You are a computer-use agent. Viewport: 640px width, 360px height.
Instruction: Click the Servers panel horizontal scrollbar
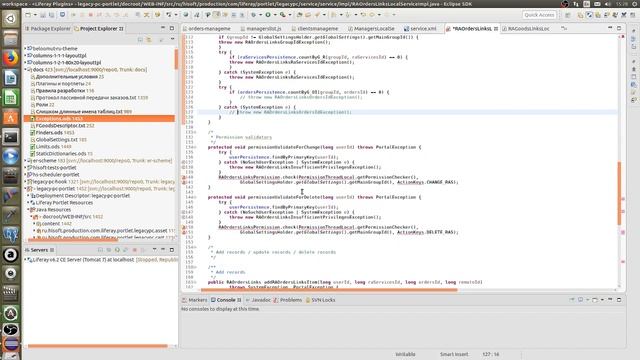click(x=98, y=346)
